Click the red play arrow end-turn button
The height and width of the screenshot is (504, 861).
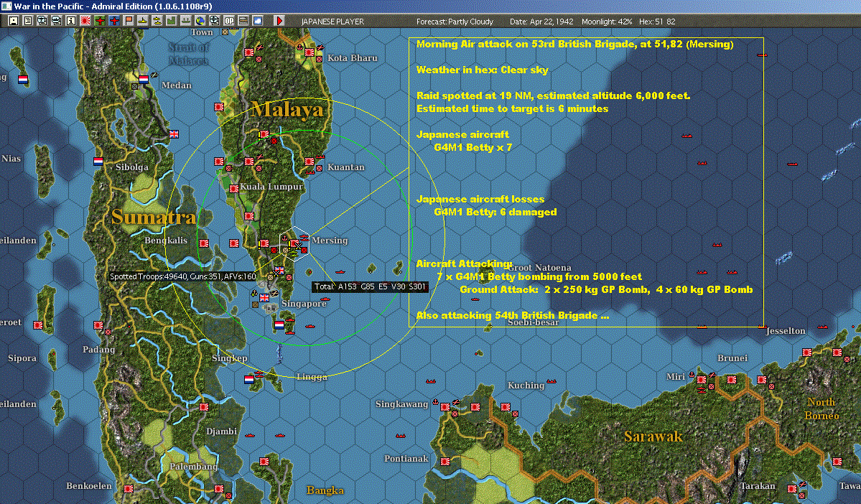point(279,21)
